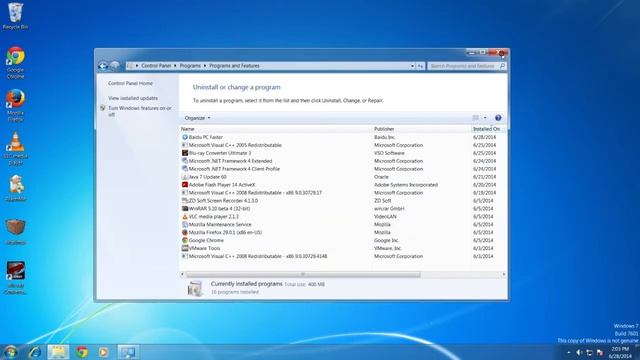Expand the views options dropdown arrow
The width and height of the screenshot is (640, 360).
coord(485,118)
